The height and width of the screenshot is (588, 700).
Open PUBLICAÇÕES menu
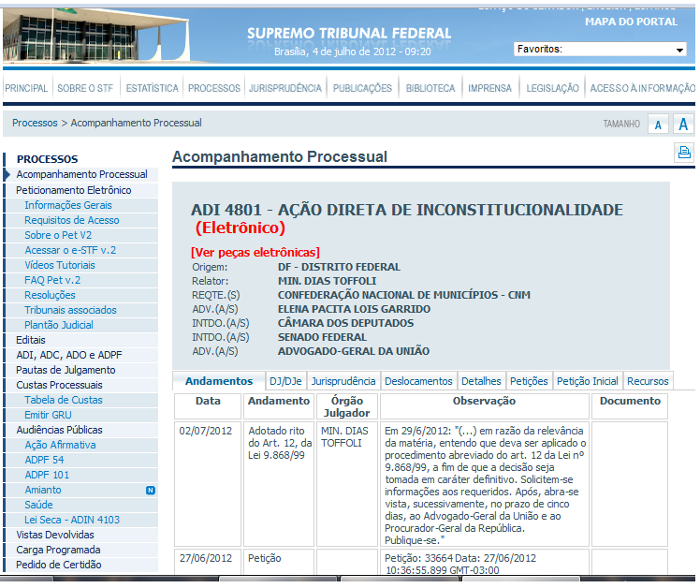tap(362, 88)
